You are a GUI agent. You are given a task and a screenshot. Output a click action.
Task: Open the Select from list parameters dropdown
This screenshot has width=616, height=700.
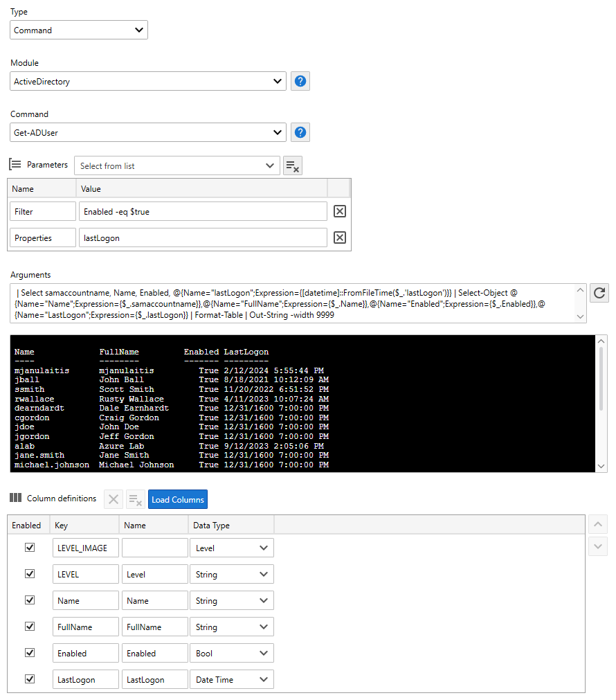[176, 165]
